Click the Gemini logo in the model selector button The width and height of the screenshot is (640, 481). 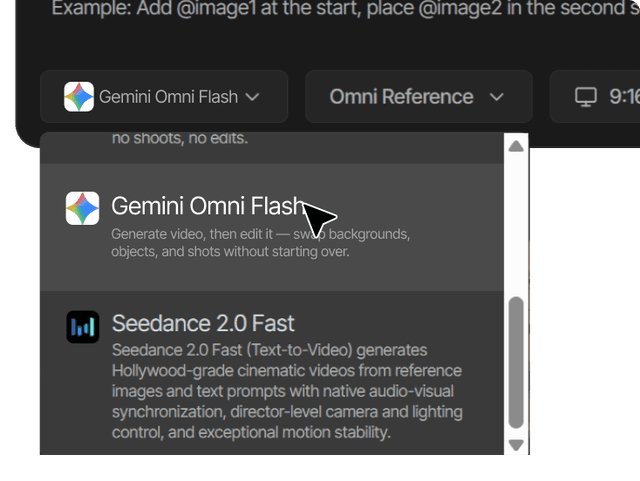(79, 97)
